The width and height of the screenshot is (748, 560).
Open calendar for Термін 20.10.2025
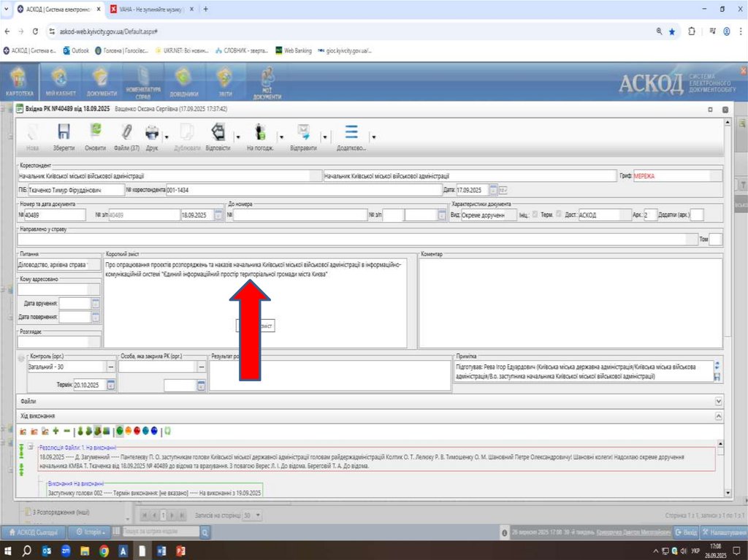tap(111, 385)
